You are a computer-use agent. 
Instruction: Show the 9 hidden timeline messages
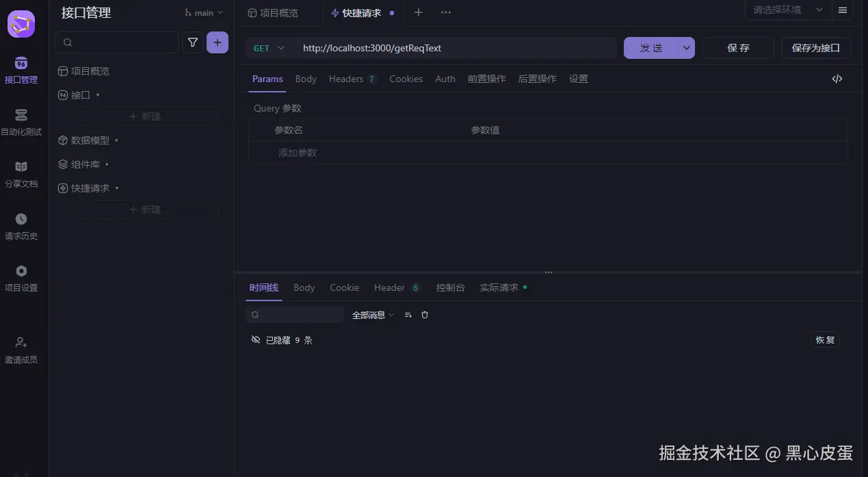coord(824,339)
